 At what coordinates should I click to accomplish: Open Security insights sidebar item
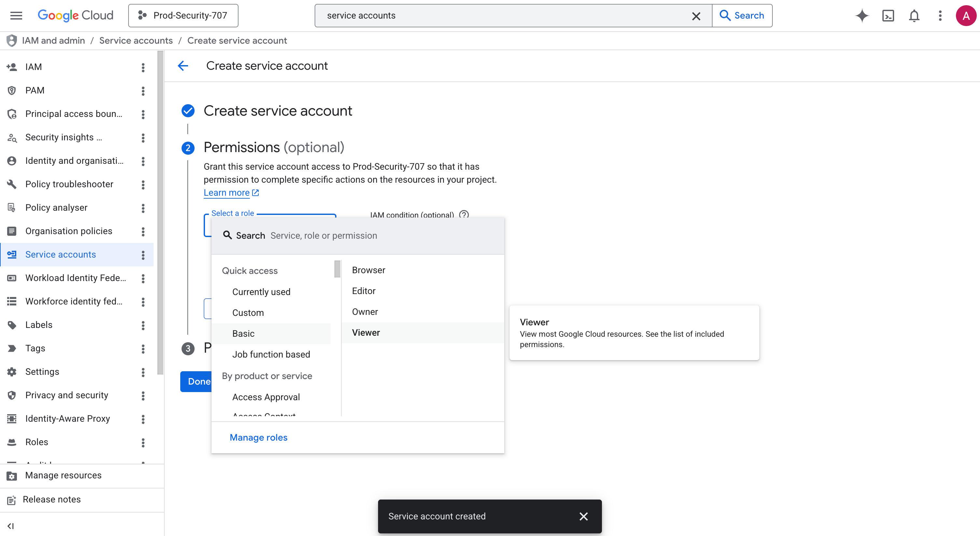(x=77, y=137)
